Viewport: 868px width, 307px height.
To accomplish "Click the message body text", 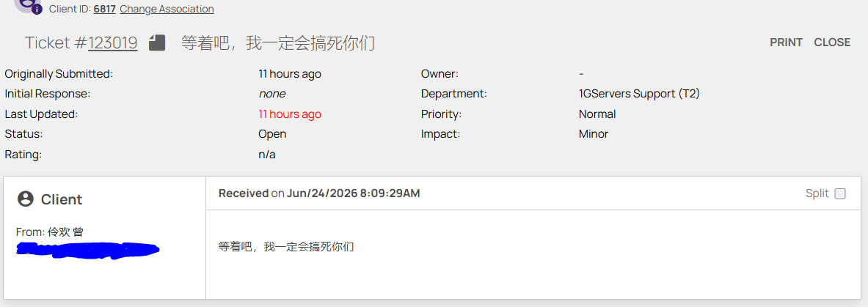I will [286, 247].
